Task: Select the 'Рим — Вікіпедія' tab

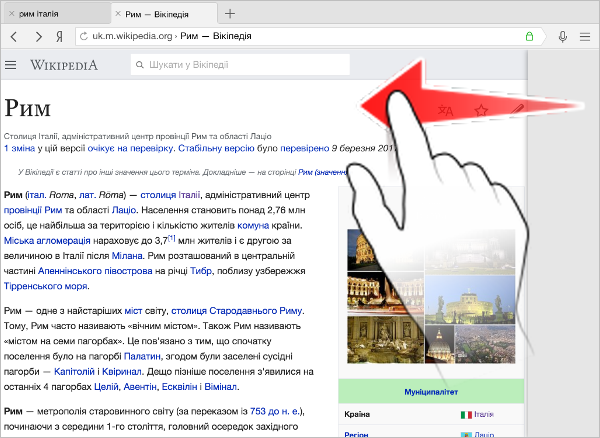Action: [x=165, y=14]
